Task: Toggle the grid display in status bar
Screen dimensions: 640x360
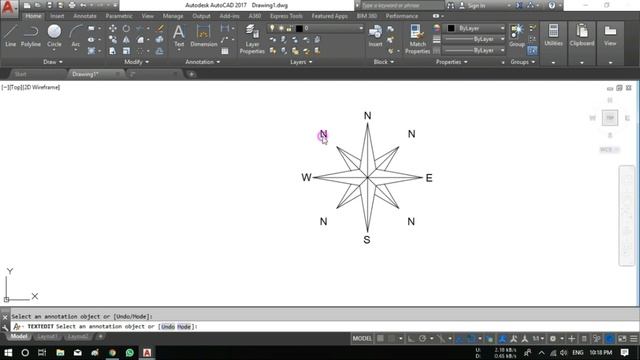Action: tap(380, 338)
